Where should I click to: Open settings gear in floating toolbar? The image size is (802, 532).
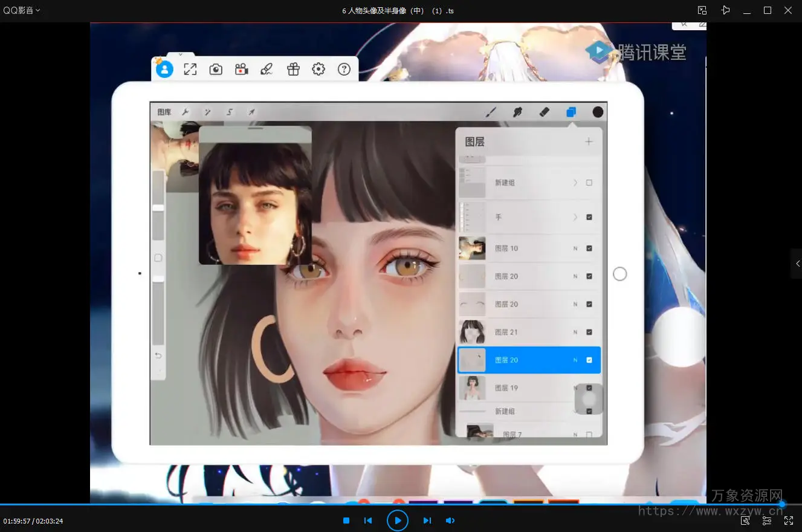click(x=319, y=70)
